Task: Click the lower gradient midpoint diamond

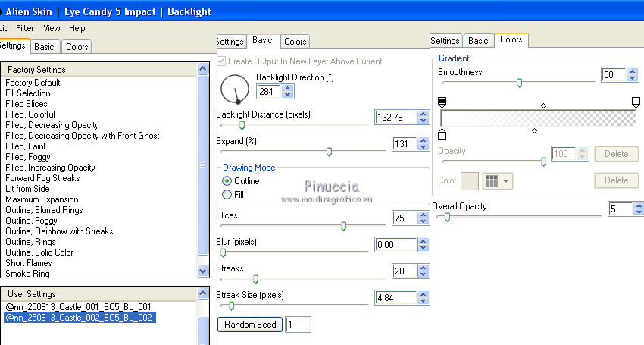Action: [x=534, y=130]
